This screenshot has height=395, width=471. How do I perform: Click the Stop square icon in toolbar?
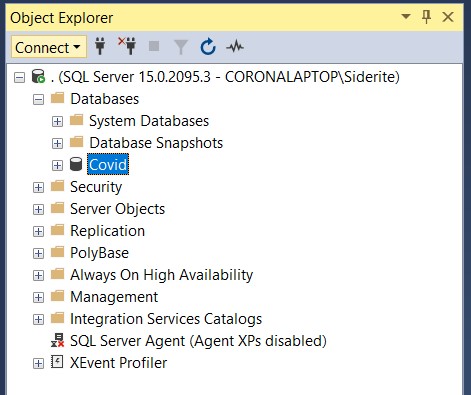point(154,46)
